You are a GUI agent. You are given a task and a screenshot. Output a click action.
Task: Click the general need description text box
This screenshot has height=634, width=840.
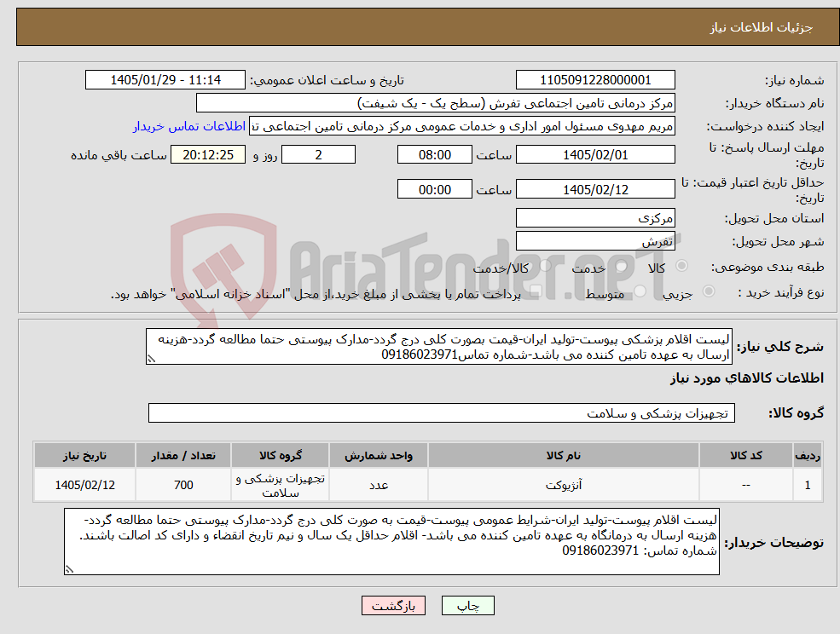[x=438, y=347]
